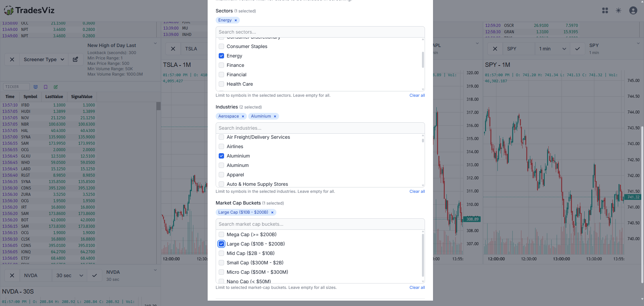Enable the Mega Cap bucket
The width and height of the screenshot is (644, 306).
coord(221,234)
